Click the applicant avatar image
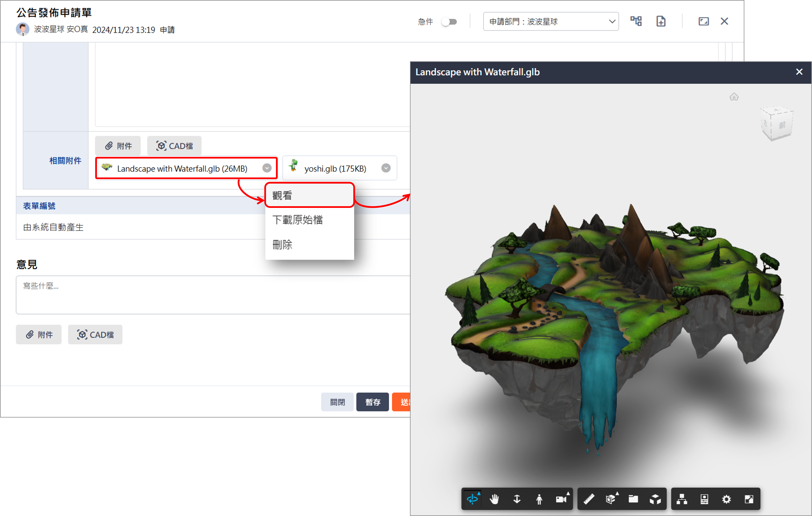Image resolution: width=812 pixels, height=516 pixels. (x=23, y=29)
